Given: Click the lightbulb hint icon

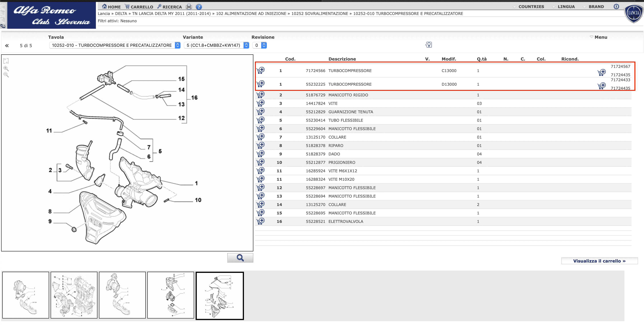Looking at the screenshot, I should tap(428, 45).
